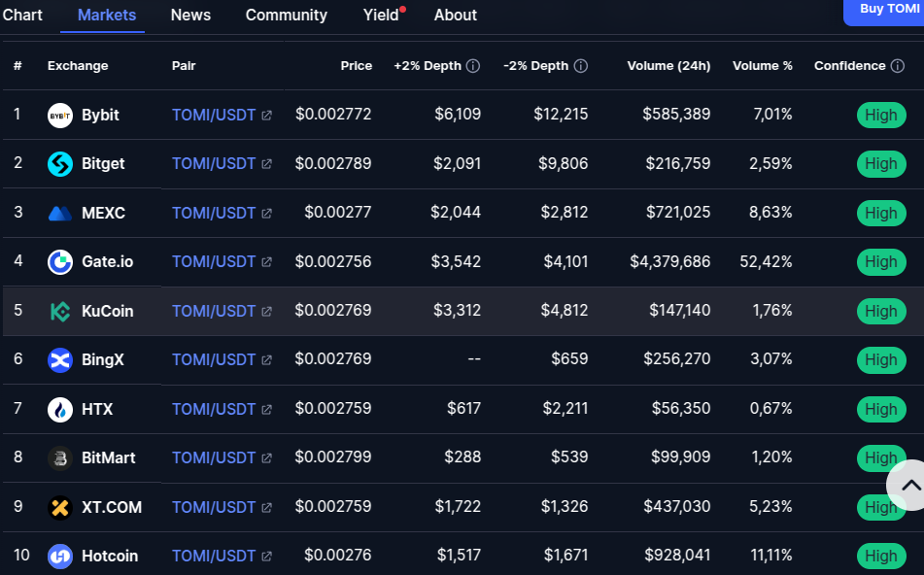Click the XT.COM exchange logo icon
924x575 pixels.
coord(60,507)
